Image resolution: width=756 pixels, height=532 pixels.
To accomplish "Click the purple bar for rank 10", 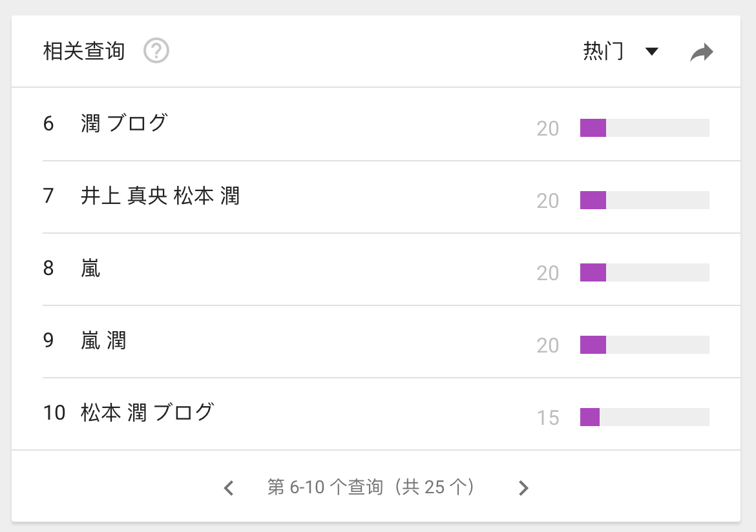I will coord(590,417).
